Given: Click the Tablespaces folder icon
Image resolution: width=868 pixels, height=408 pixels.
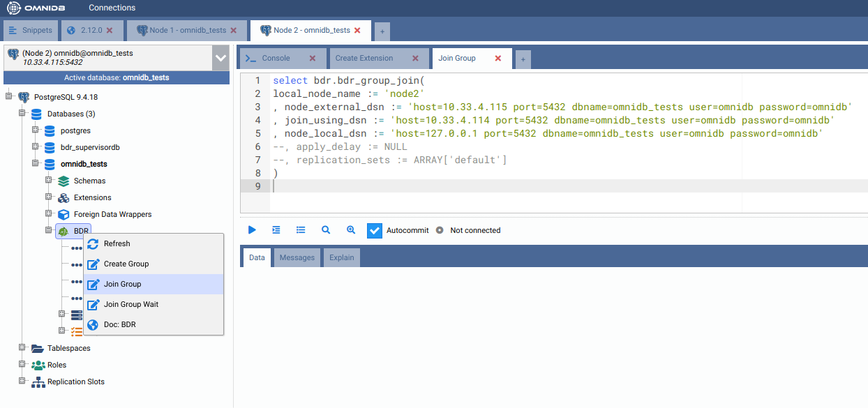Looking at the screenshot, I should pyautogui.click(x=37, y=348).
